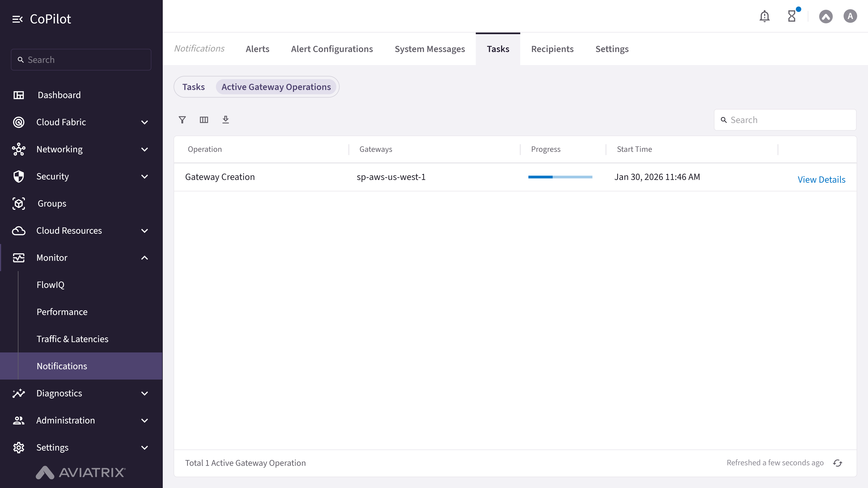Collapse the sidebar menu icon
The width and height of the screenshot is (868, 488).
click(x=17, y=19)
